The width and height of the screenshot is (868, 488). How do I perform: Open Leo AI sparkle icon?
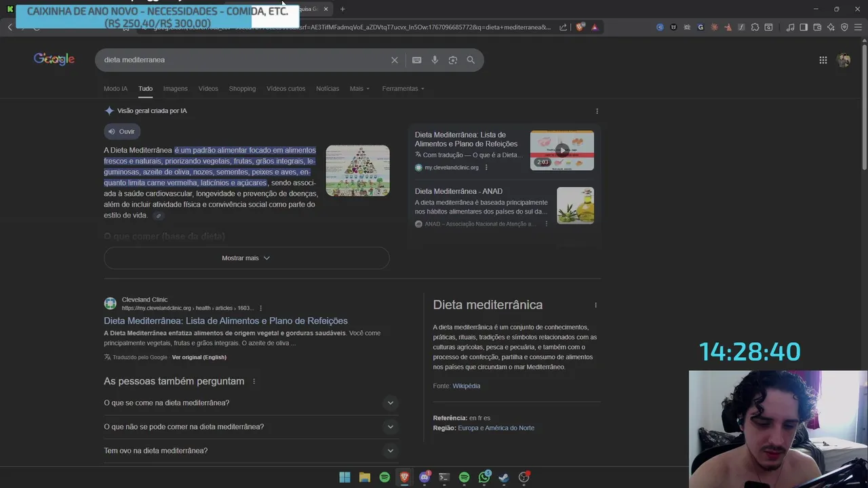point(831,27)
